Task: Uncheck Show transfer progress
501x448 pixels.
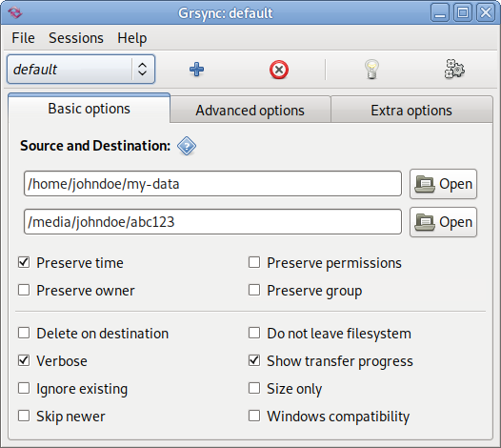Action: coord(254,360)
